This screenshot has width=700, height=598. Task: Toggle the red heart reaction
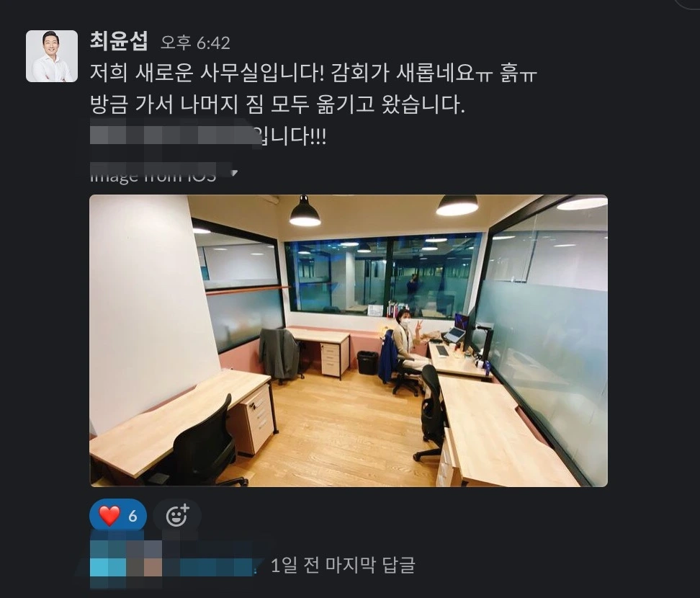click(109, 516)
